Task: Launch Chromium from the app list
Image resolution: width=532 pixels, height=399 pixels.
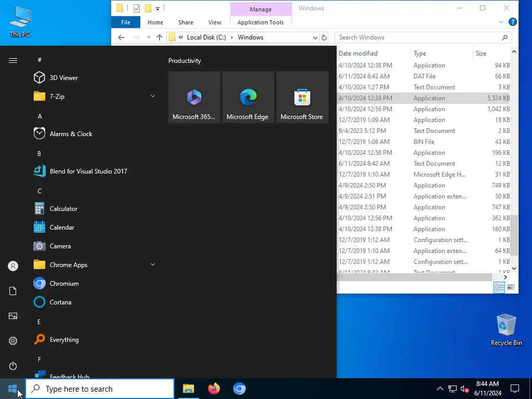Action: coord(95,283)
